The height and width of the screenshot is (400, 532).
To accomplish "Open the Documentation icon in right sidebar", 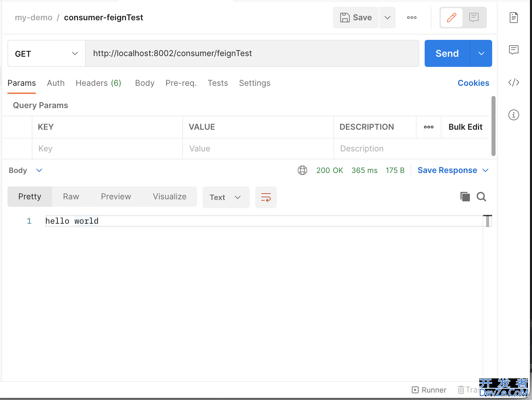I will click(x=514, y=18).
